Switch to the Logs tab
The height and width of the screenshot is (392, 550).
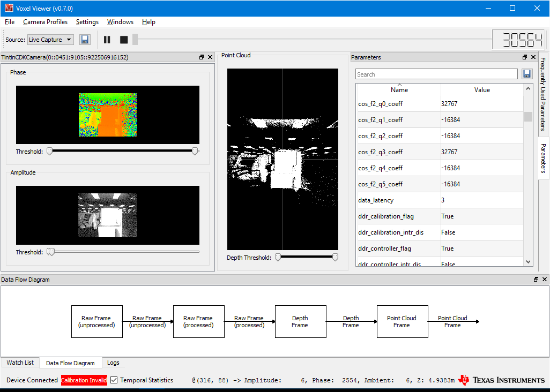[x=113, y=363]
